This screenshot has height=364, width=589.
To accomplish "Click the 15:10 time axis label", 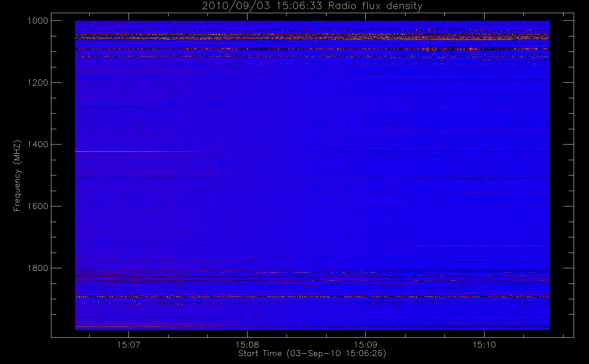I will point(484,345).
